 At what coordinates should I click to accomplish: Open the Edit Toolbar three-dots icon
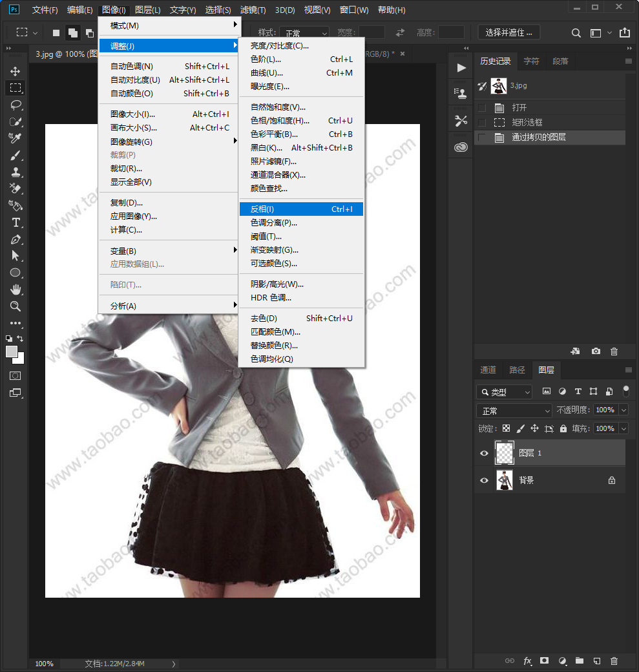click(x=16, y=323)
